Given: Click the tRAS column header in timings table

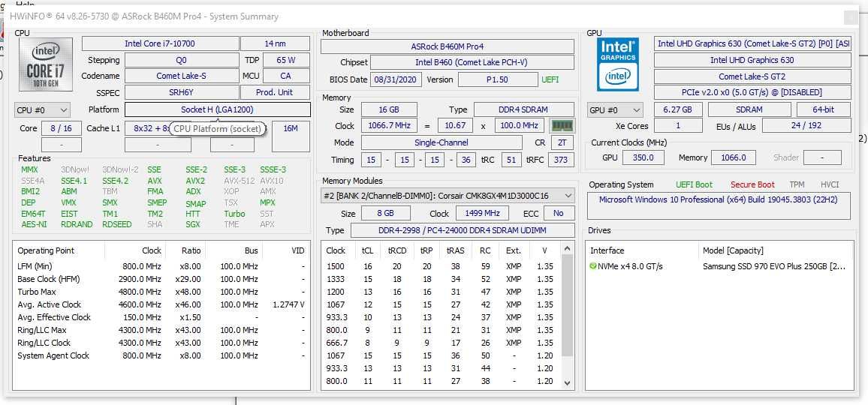Looking at the screenshot, I should 455,250.
